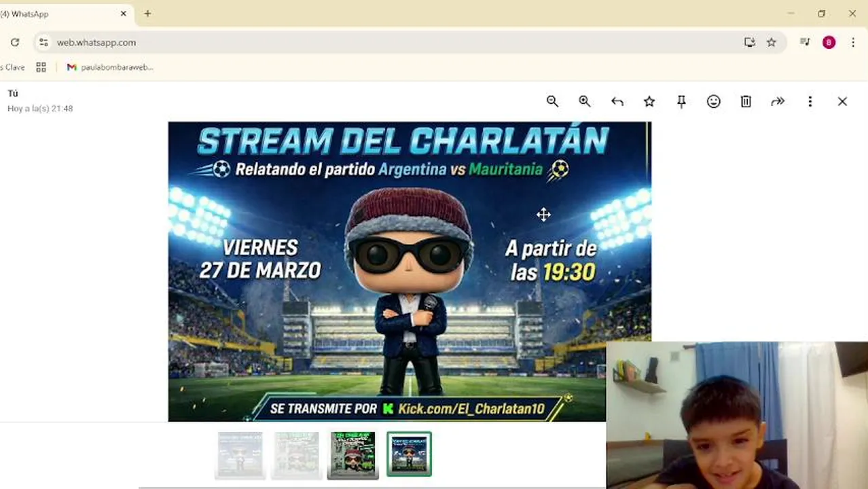Screen dimensions: 868x489
Task: Open the Chrome profile avatar B
Action: 829,42
